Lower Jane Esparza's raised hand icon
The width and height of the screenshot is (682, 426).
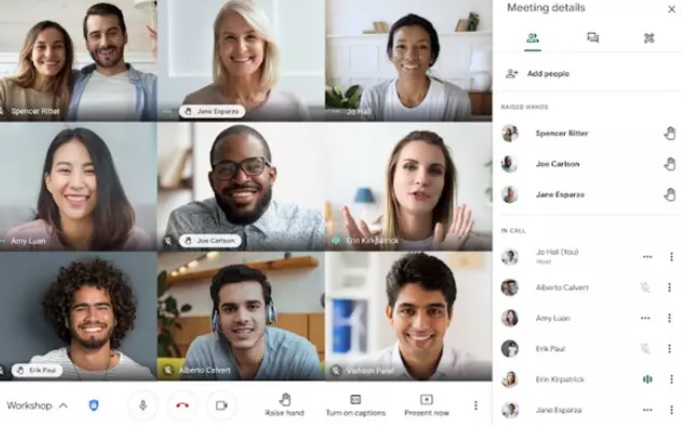670,195
